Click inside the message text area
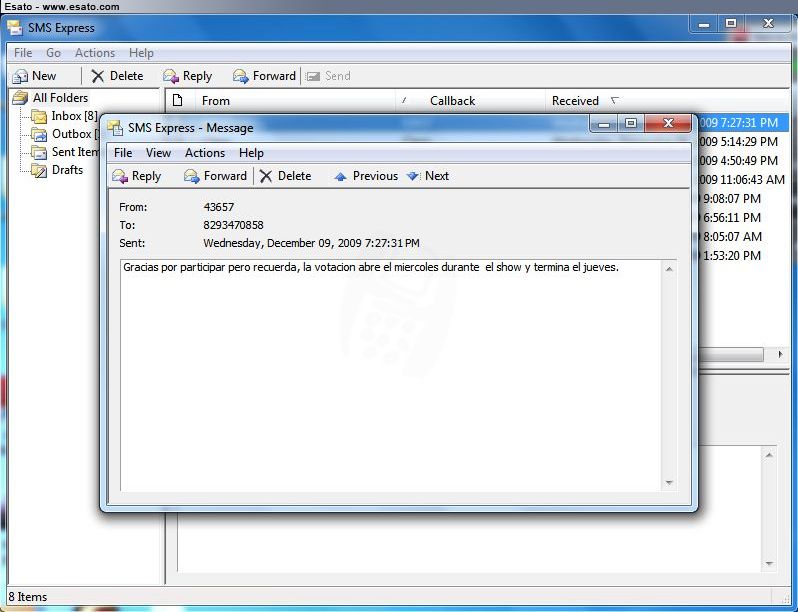The height and width of the screenshot is (612, 798). tap(390, 380)
